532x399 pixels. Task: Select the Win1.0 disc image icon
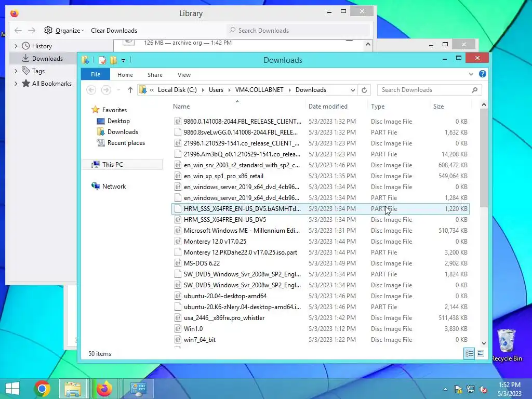pyautogui.click(x=178, y=329)
